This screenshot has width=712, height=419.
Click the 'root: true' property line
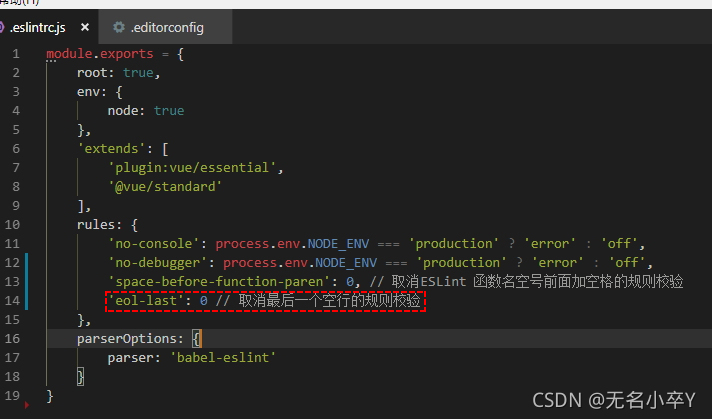117,73
